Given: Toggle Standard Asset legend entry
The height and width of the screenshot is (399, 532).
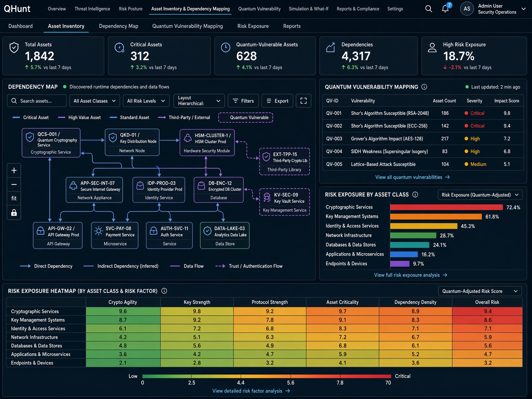Looking at the screenshot, I should [129, 117].
